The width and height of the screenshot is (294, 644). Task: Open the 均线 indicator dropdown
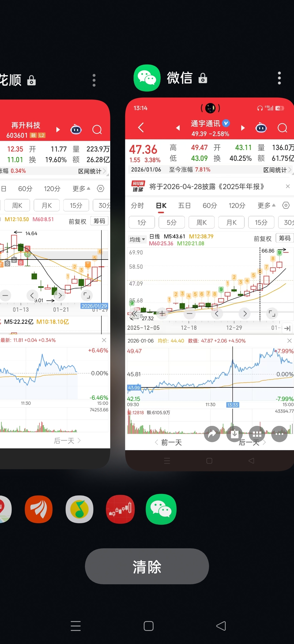point(137,239)
